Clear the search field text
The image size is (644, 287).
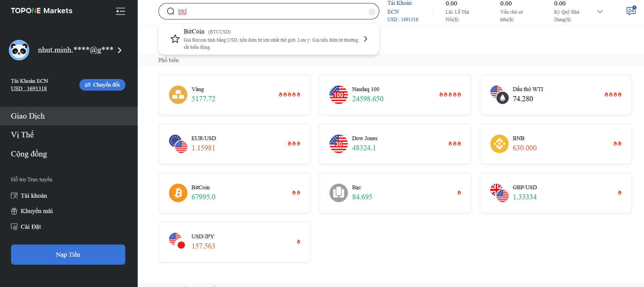[x=372, y=12]
